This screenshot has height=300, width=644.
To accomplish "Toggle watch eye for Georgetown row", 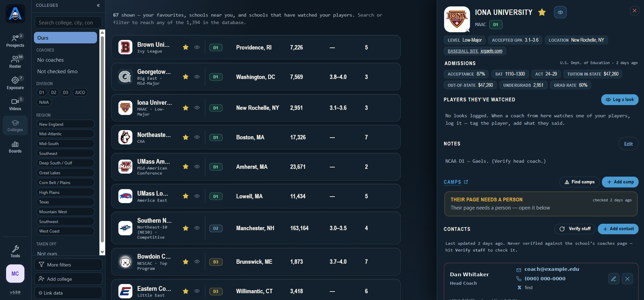I will (197, 77).
